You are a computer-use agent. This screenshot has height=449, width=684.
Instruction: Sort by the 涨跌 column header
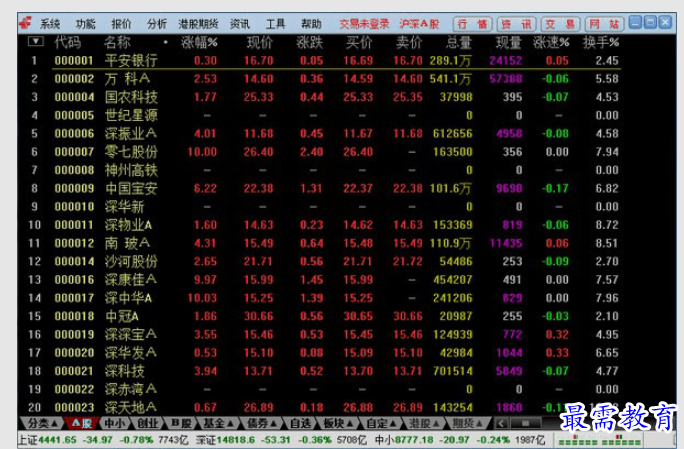click(310, 42)
